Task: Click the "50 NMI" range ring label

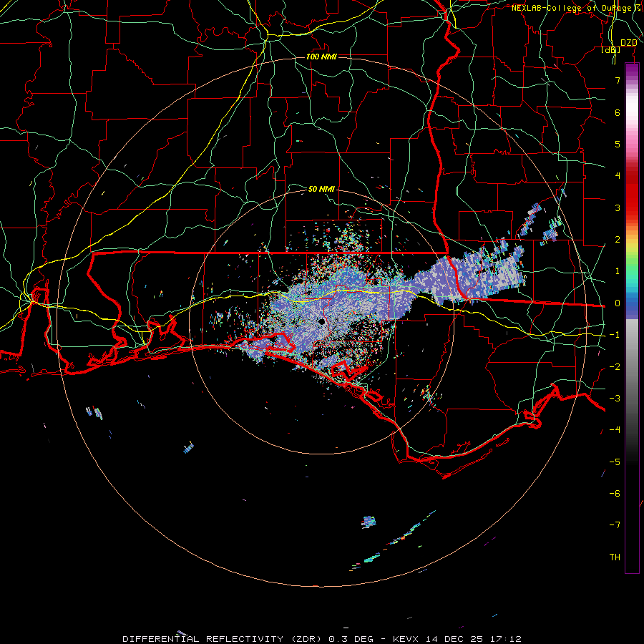Action: (321, 189)
